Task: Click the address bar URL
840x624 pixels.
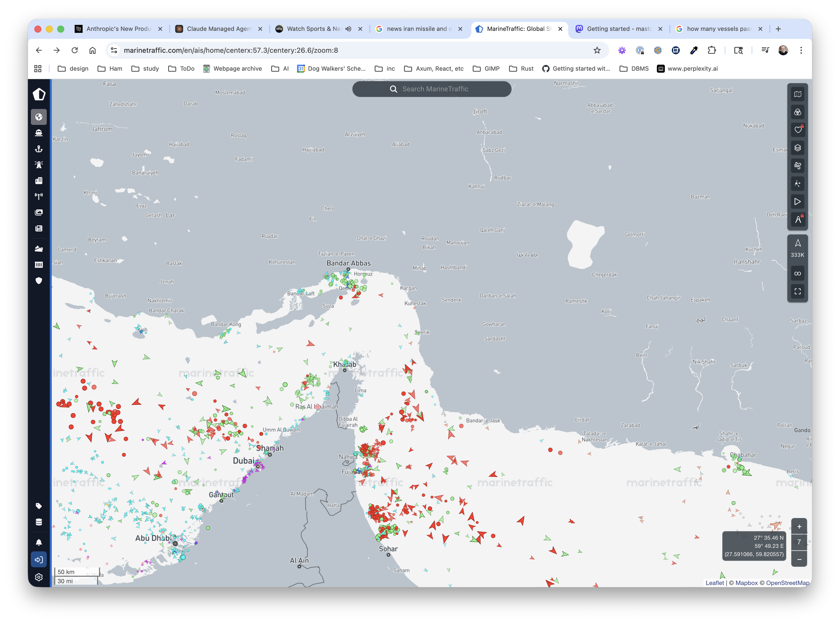Action: click(231, 50)
